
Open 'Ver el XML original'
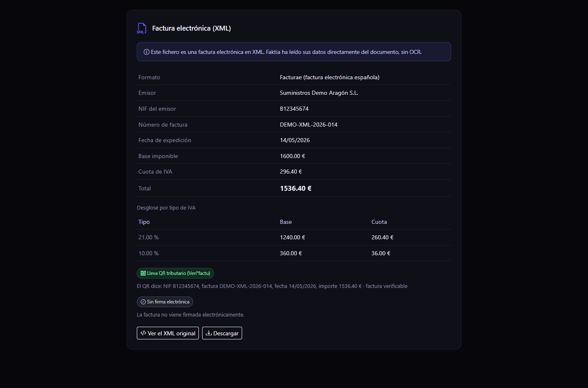pyautogui.click(x=168, y=333)
